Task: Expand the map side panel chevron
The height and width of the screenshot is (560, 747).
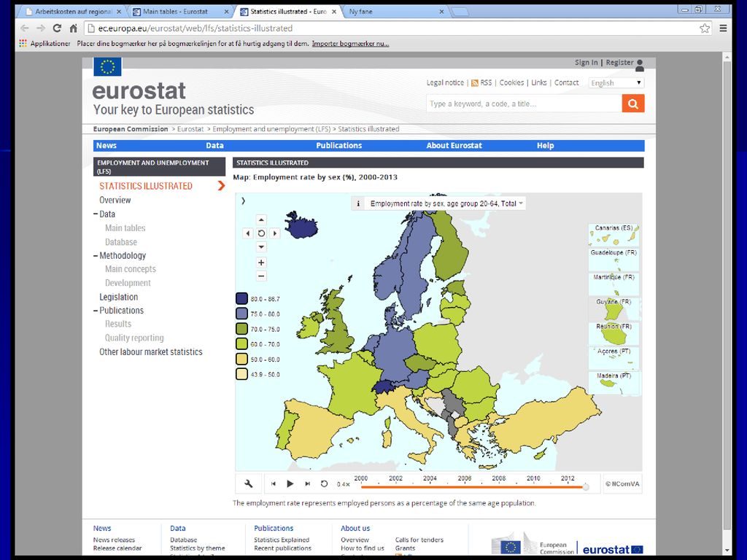Action: (243, 201)
